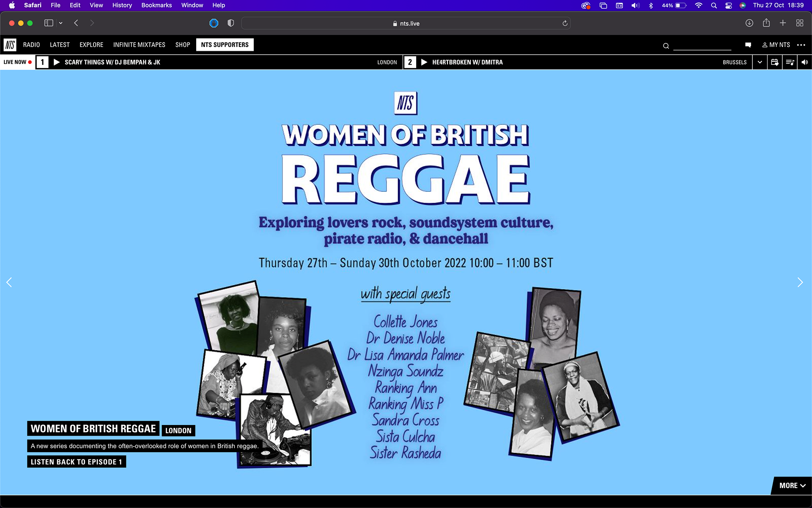
Task: Open the schedule calendar icon
Action: coord(775,62)
